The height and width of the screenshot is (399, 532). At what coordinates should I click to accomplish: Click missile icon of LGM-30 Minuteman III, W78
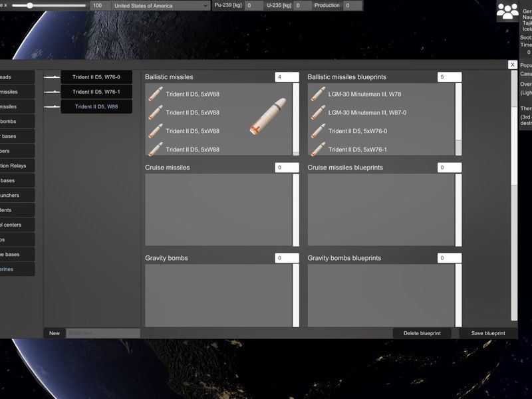coord(318,94)
